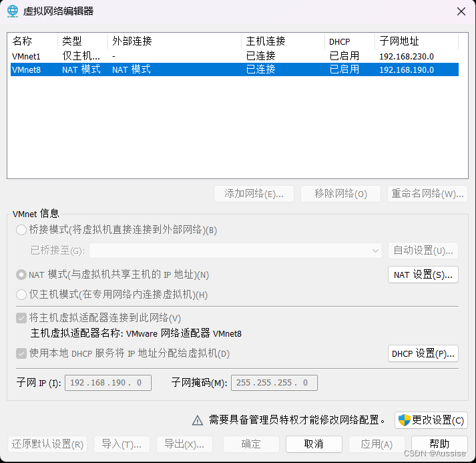
Task: Click the 取消 button
Action: [x=314, y=444]
